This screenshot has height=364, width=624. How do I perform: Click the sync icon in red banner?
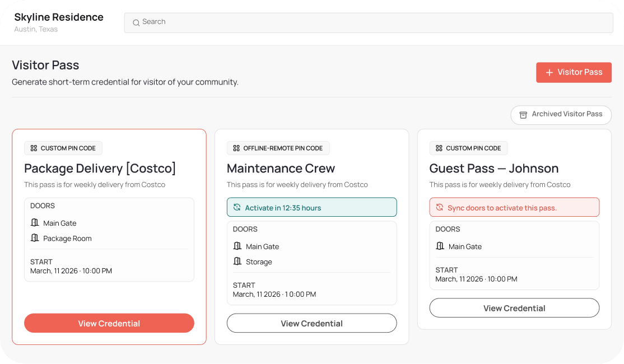click(x=439, y=207)
